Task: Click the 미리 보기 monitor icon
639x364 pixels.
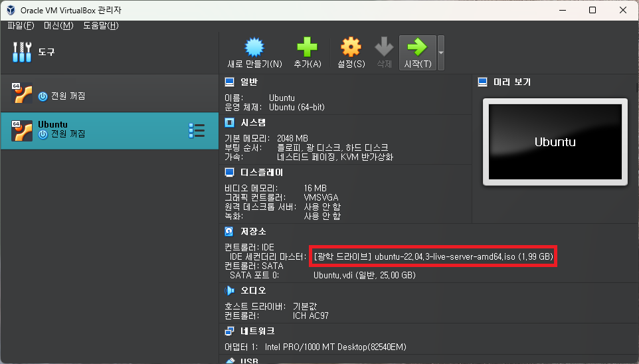Action: click(x=482, y=82)
